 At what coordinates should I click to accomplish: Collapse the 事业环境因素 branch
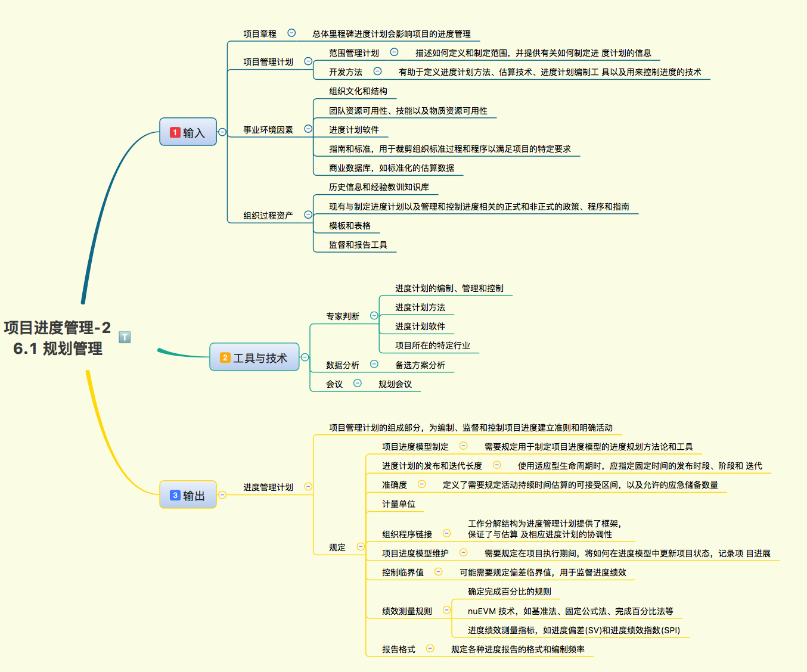pos(308,128)
